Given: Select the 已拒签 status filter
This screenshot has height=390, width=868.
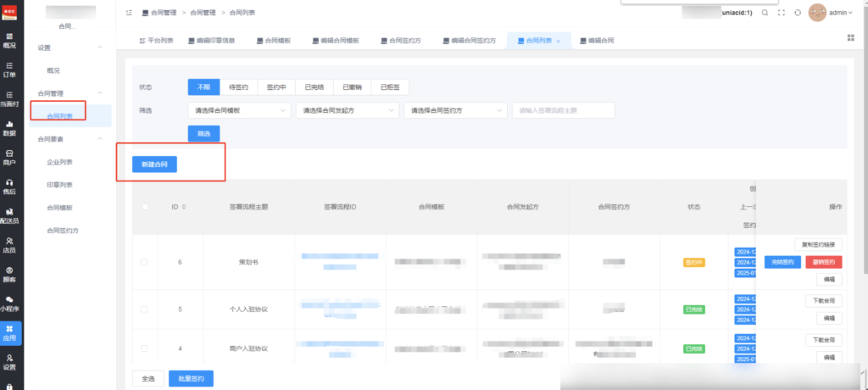Looking at the screenshot, I should coord(390,87).
